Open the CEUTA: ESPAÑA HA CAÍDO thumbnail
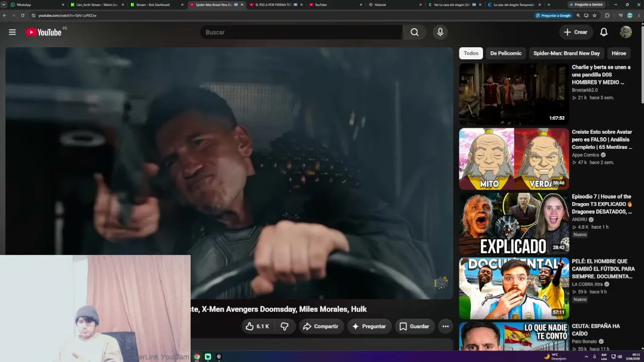The width and height of the screenshot is (644, 362). 514,336
